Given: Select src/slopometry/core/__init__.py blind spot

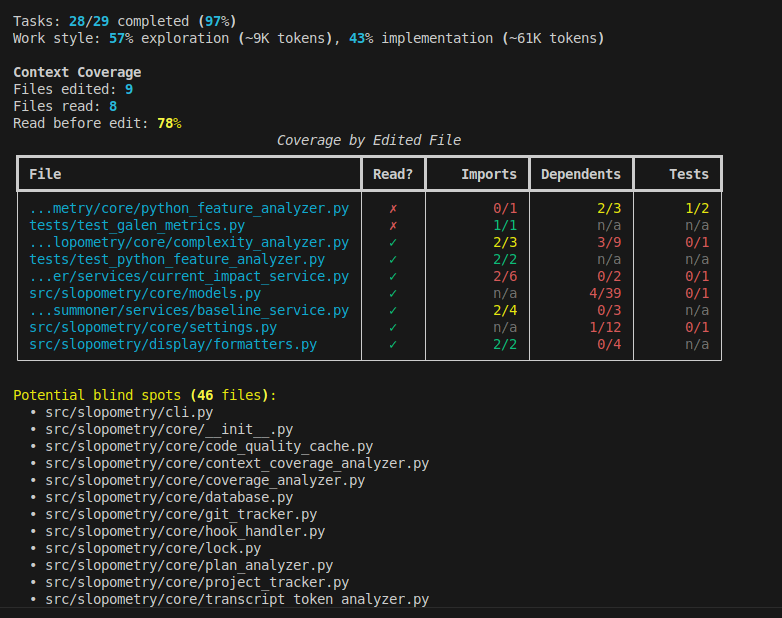Looking at the screenshot, I should click(169, 429).
